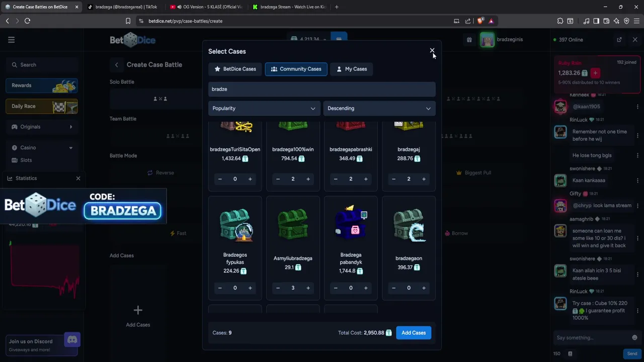Open the emoji picker in chat
The width and height of the screenshot is (644, 362).
tap(634, 338)
